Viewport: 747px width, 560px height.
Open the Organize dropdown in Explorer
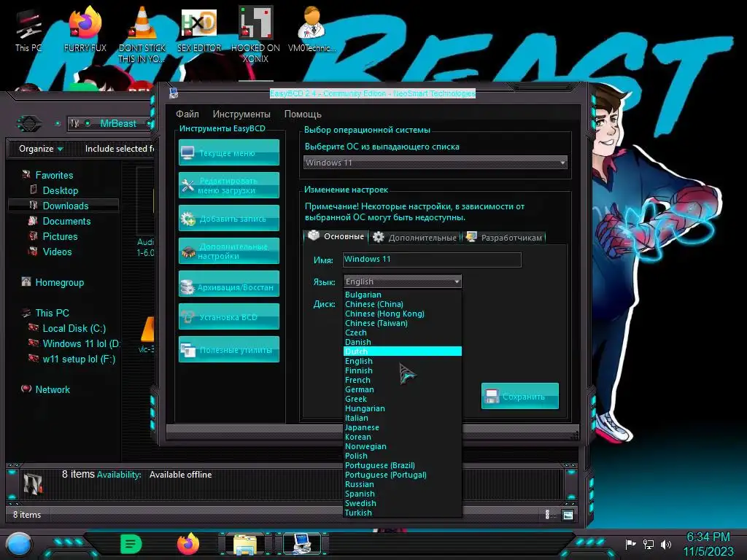pos(41,149)
